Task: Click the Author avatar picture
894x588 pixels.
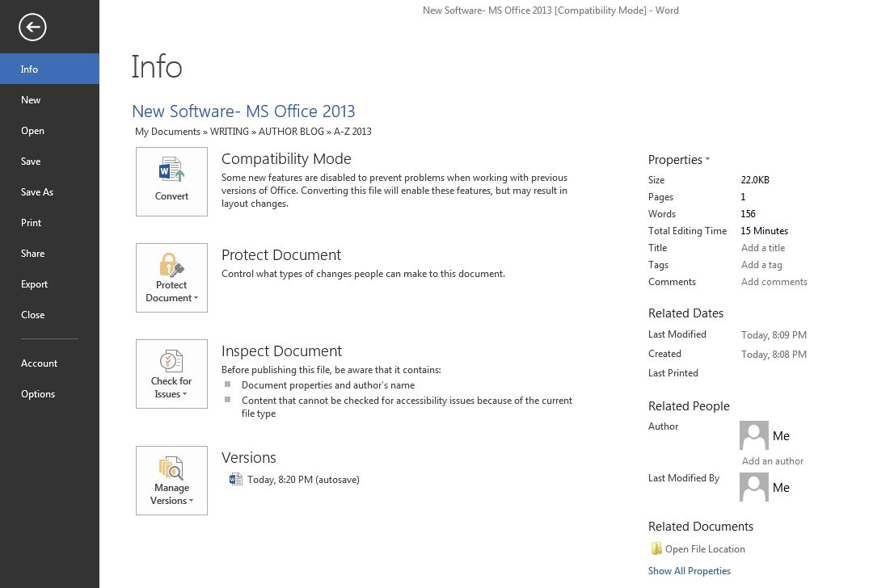Action: tap(753, 435)
